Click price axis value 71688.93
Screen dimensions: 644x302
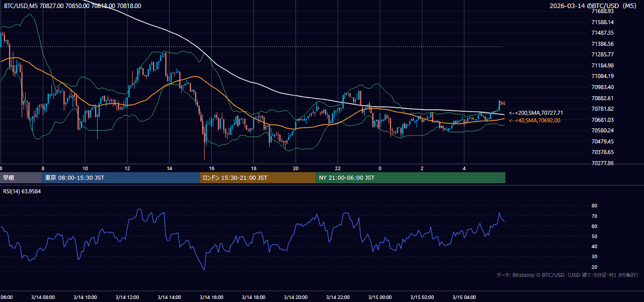pyautogui.click(x=602, y=11)
